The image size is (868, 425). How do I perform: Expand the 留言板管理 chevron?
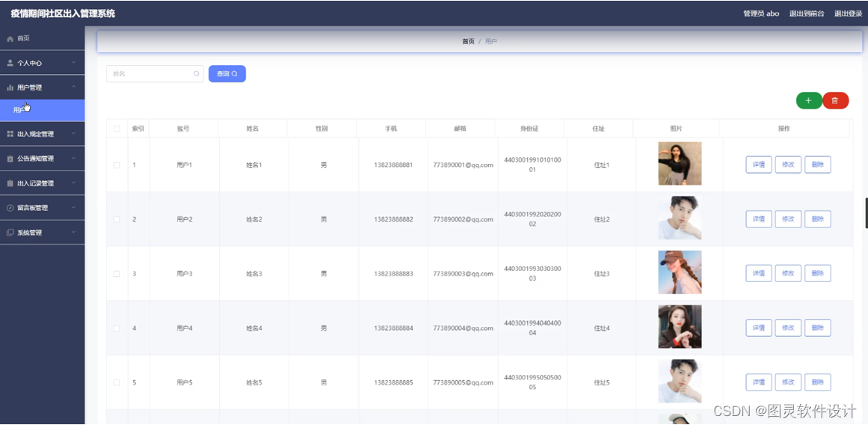coord(73,207)
